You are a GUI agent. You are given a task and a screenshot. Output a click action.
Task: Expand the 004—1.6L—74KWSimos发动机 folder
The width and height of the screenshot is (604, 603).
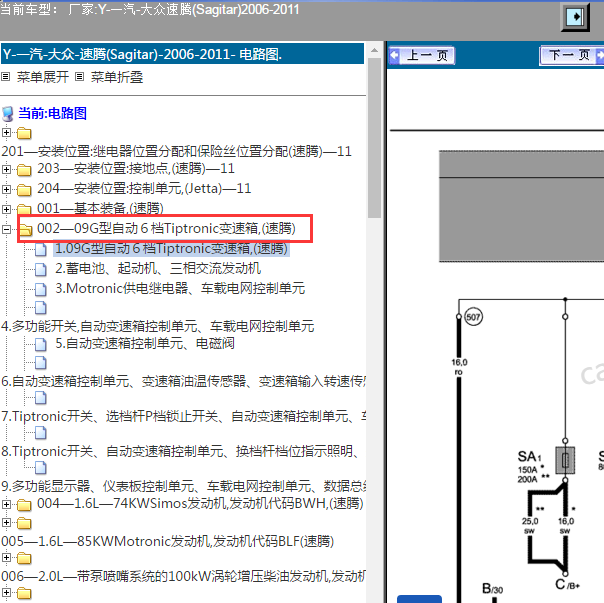point(6,504)
